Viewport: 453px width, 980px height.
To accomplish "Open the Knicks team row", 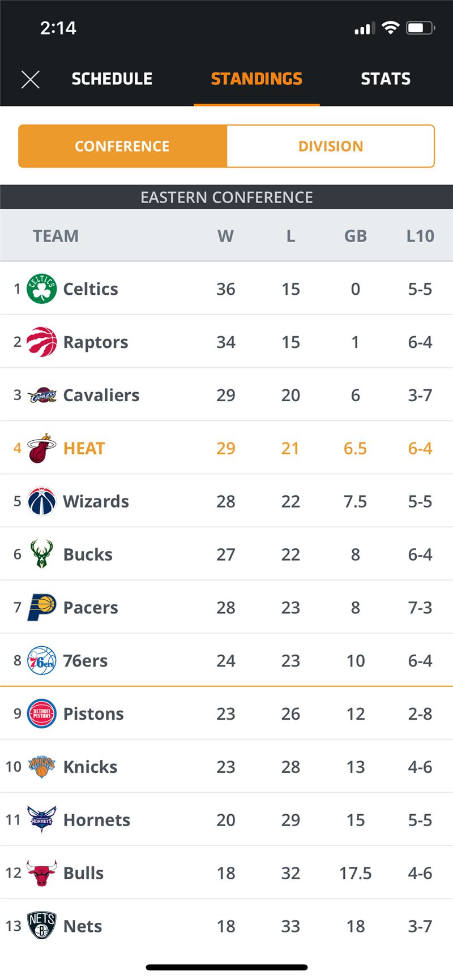I will (226, 767).
